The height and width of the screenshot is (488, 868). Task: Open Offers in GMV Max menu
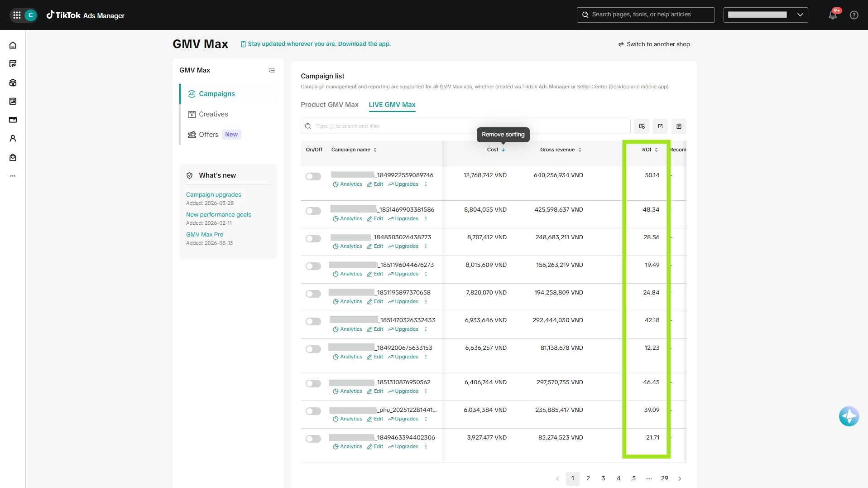tap(208, 135)
